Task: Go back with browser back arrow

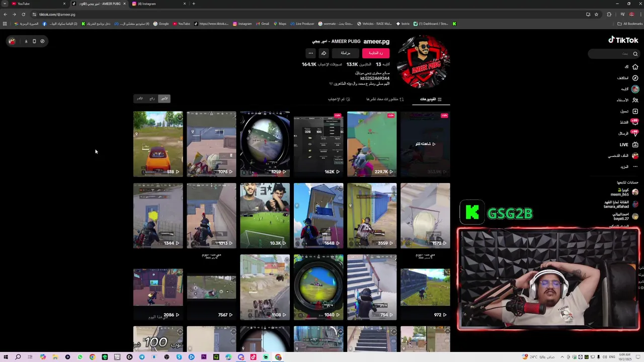Action: pyautogui.click(x=5, y=14)
